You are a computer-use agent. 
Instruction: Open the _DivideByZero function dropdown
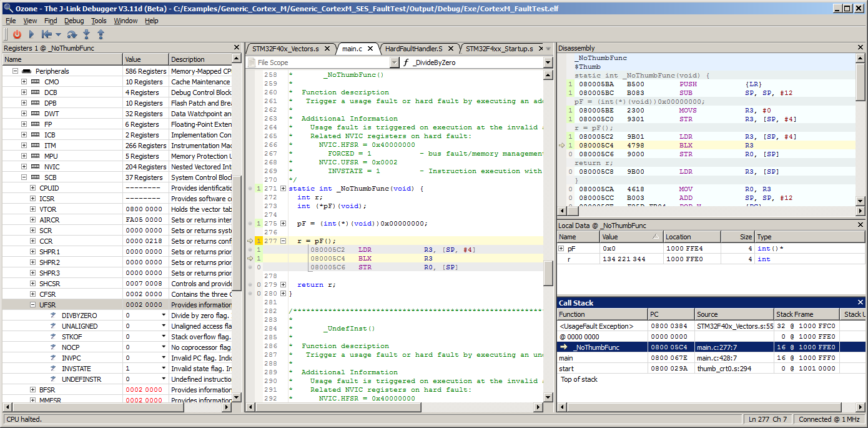548,62
